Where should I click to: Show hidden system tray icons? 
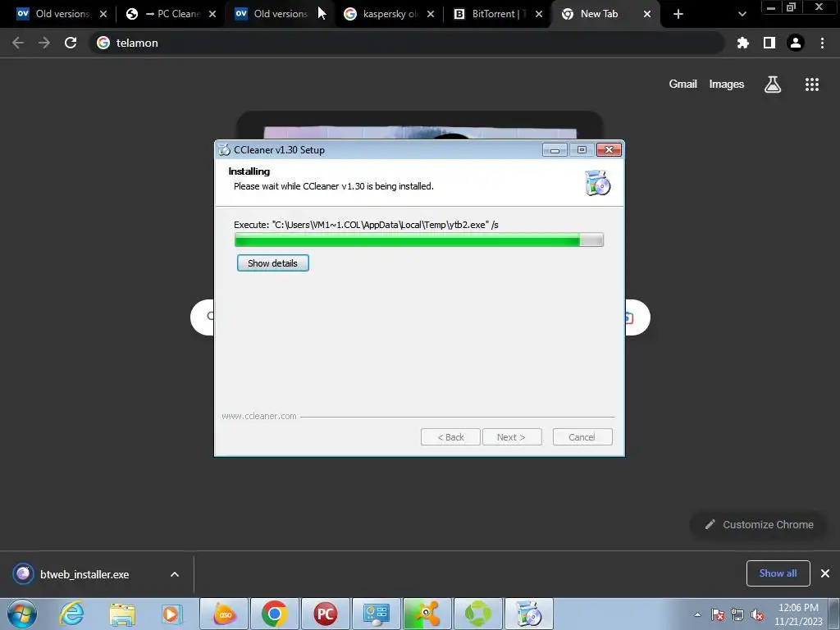click(697, 614)
